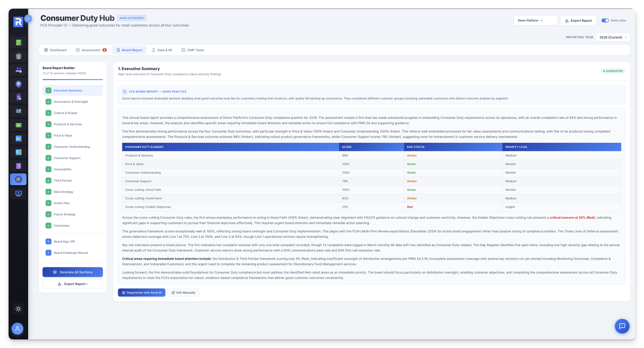Screen dimensions: 644x348
Task: Open the Demo Platform dropdown
Action: [x=535, y=20]
